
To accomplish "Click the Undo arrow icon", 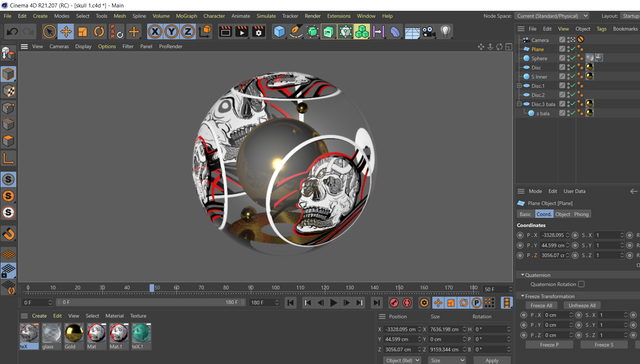I will click(12, 31).
